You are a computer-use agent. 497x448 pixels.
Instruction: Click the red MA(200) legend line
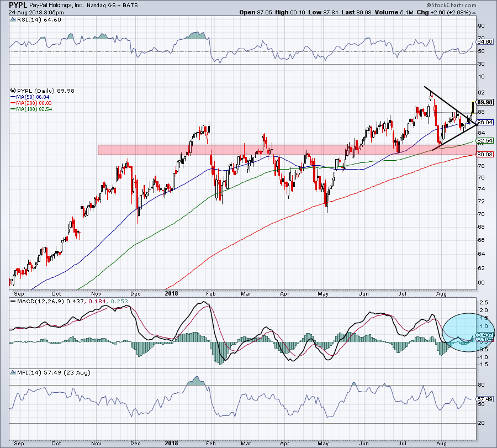point(13,103)
